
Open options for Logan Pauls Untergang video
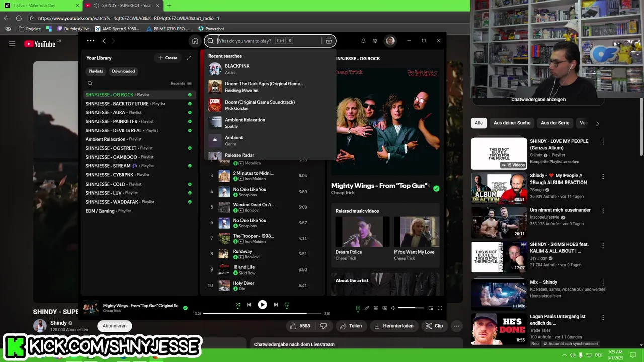tap(603, 318)
